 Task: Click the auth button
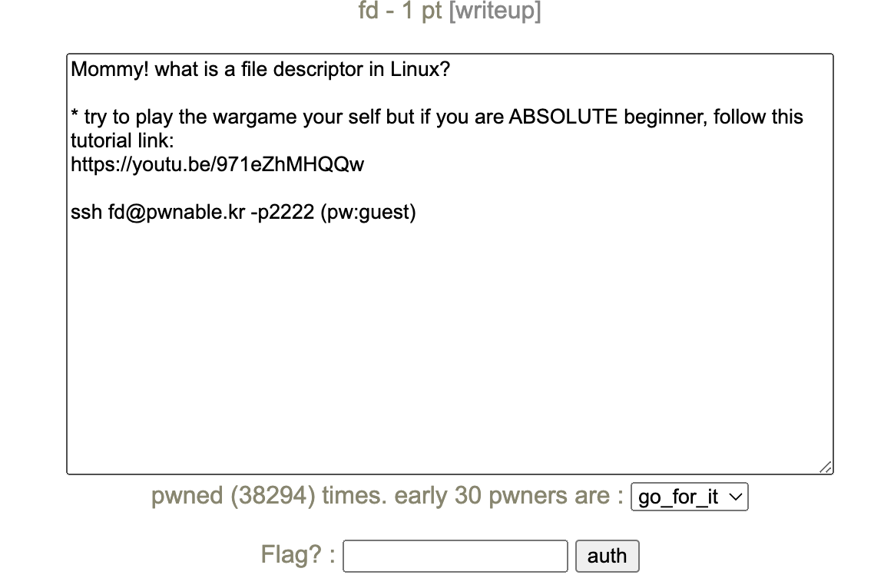[x=607, y=556]
